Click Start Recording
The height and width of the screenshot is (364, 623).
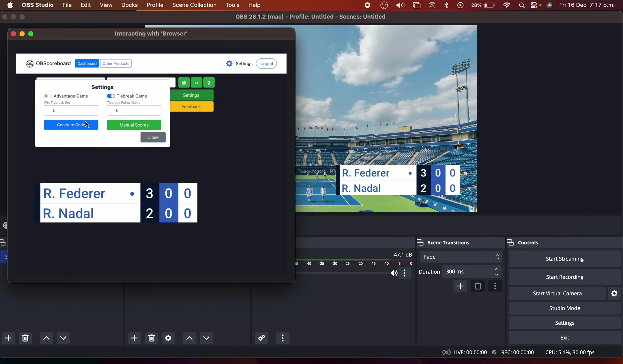565,277
